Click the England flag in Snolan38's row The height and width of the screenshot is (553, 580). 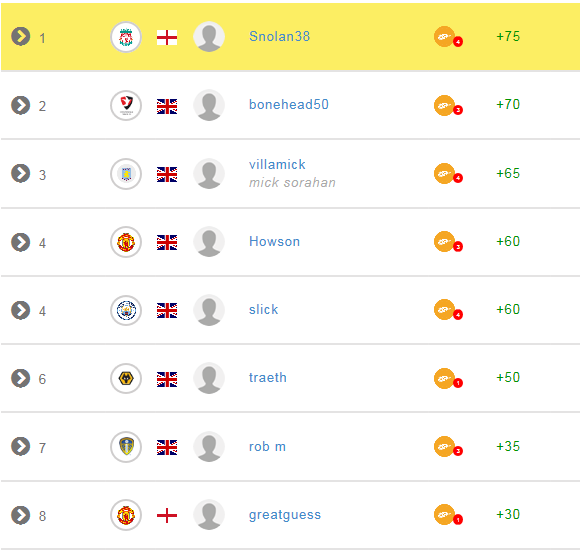tap(167, 37)
